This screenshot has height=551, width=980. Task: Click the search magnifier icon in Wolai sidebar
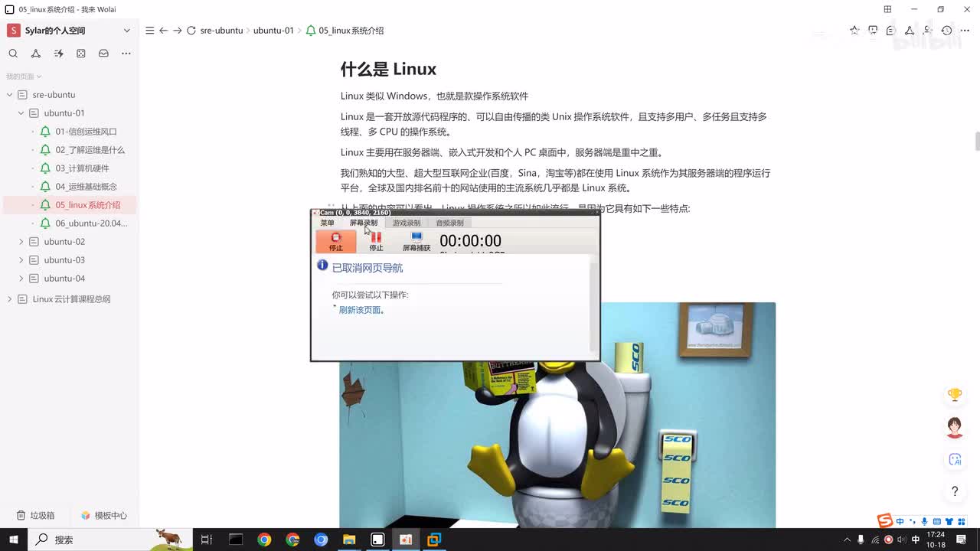click(13, 54)
